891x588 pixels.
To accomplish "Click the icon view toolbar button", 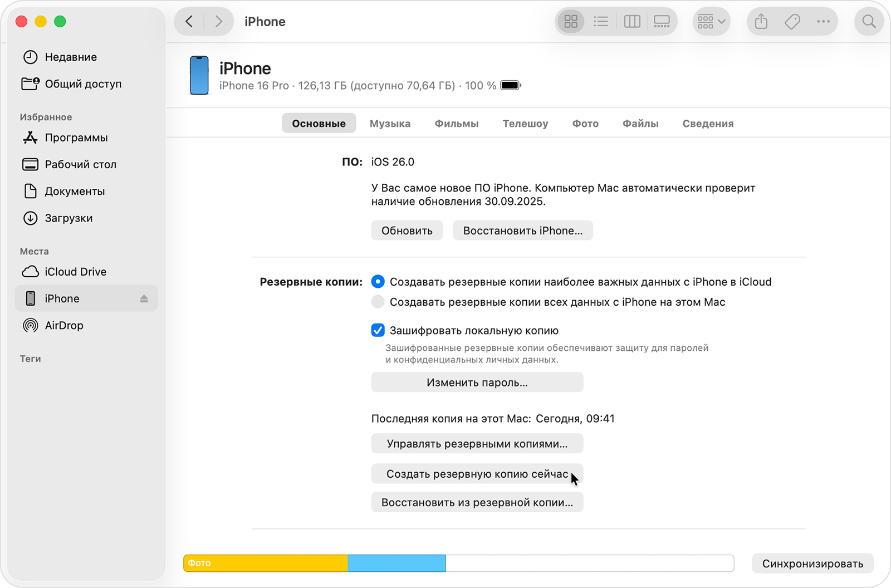I will 571,22.
